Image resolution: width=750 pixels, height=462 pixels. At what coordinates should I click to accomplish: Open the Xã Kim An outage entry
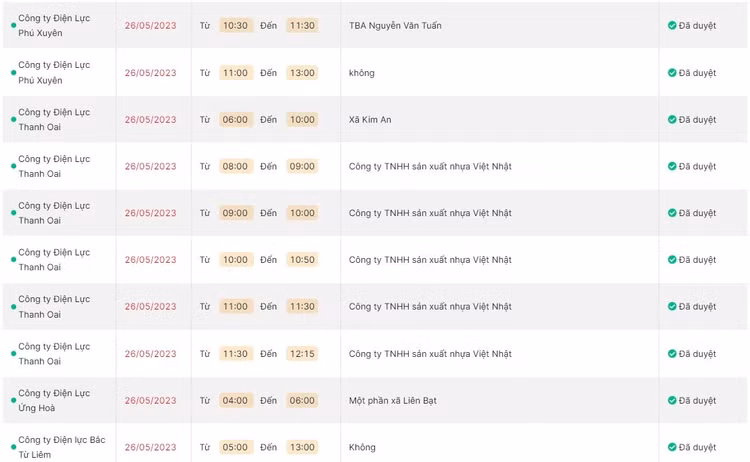point(370,120)
